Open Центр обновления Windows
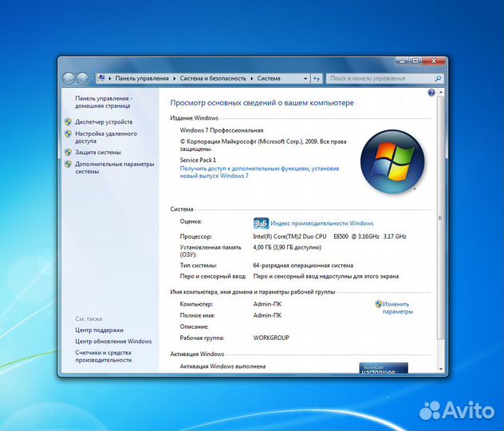The height and width of the screenshot is (431, 504). 113,342
